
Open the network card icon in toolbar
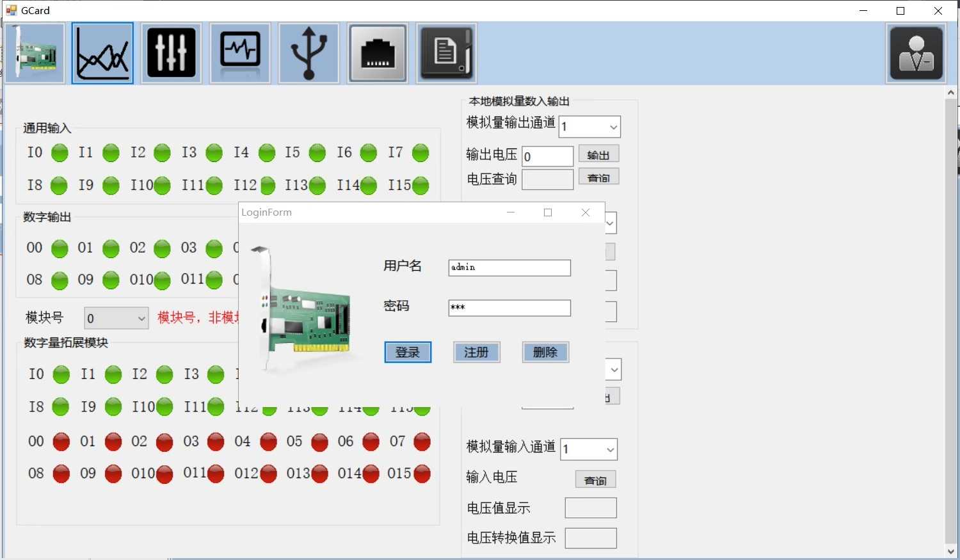tap(35, 53)
